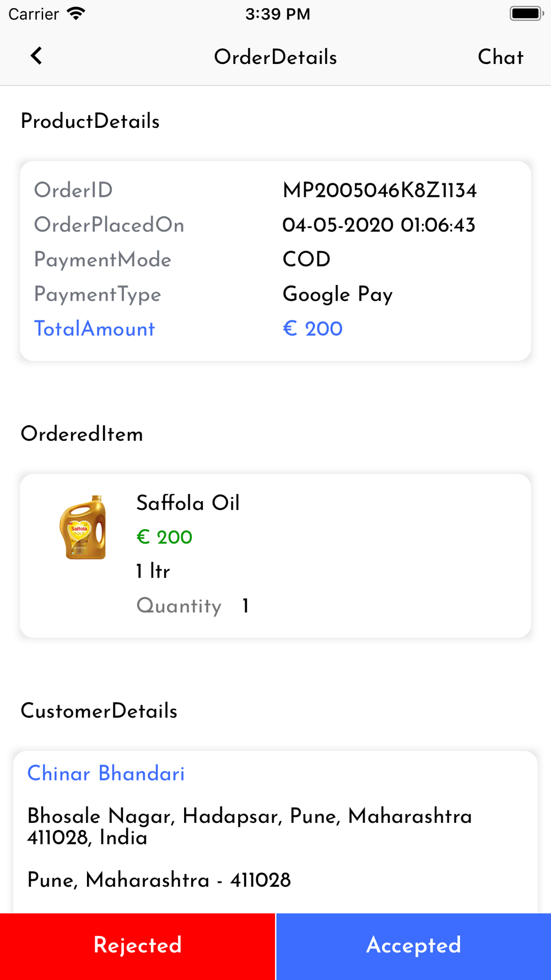Tap the Bhosale Nagar address text
The image size is (551, 980).
[250, 827]
